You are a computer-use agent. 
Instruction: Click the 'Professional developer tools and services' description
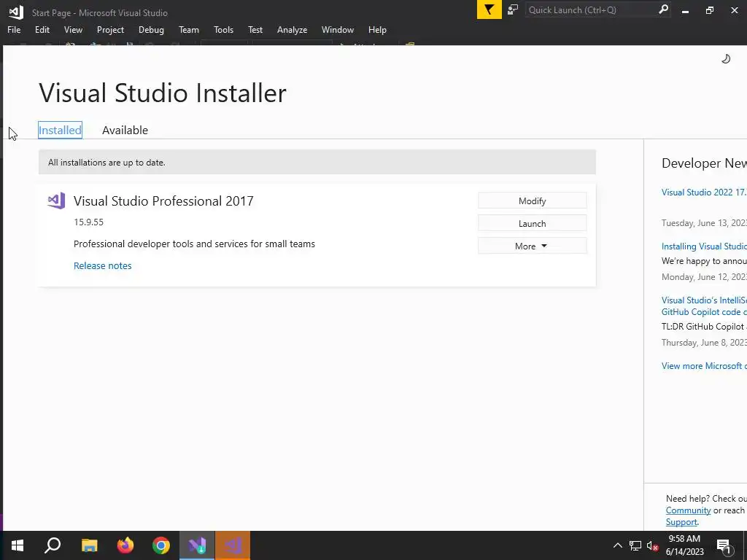(194, 244)
